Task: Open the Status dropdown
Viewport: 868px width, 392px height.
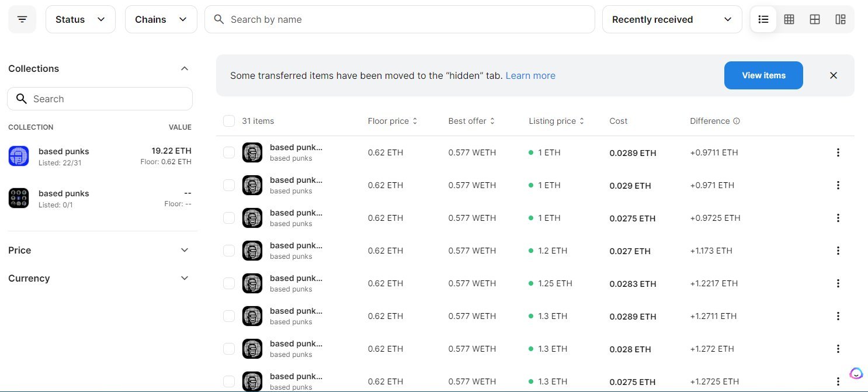Action: pyautogui.click(x=80, y=19)
